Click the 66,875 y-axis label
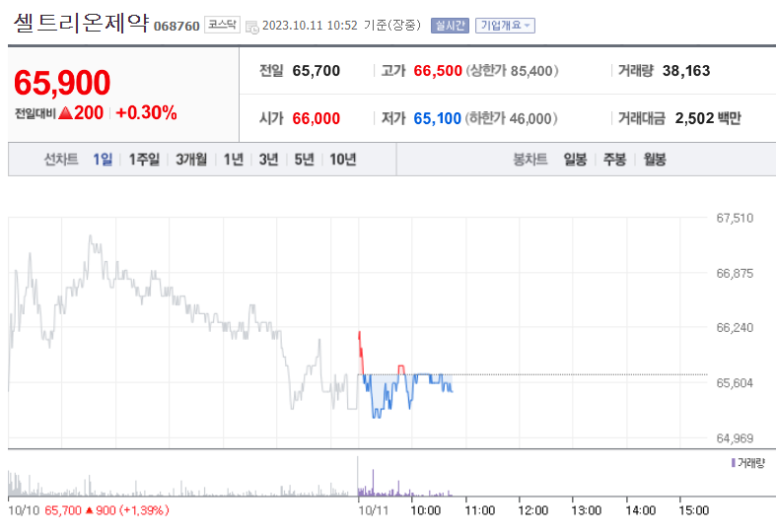 735,274
